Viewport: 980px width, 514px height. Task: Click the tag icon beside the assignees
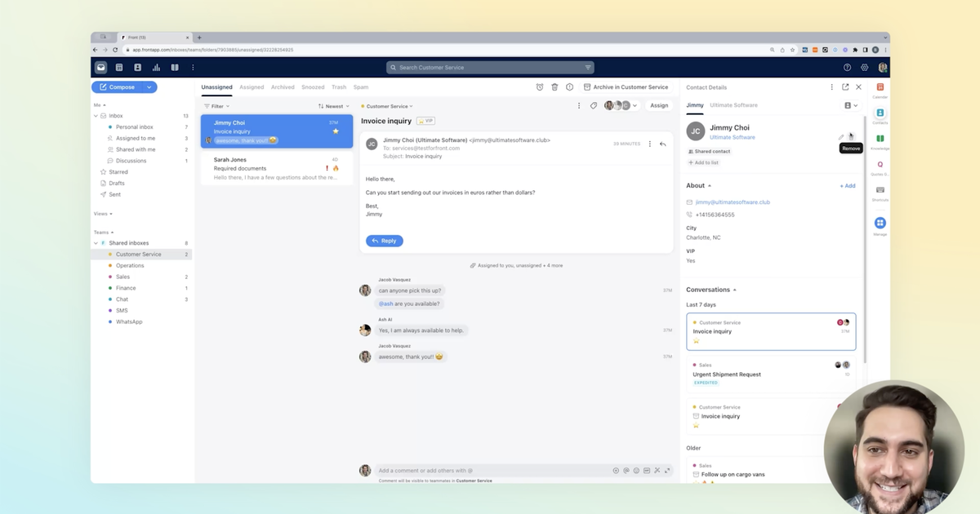click(x=594, y=105)
